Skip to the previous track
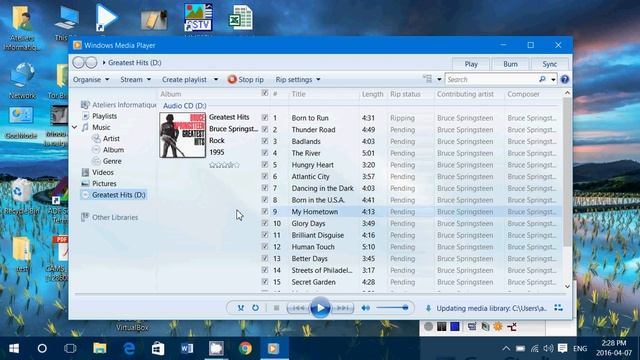Viewport: 640px width, 360px height. coord(298,308)
